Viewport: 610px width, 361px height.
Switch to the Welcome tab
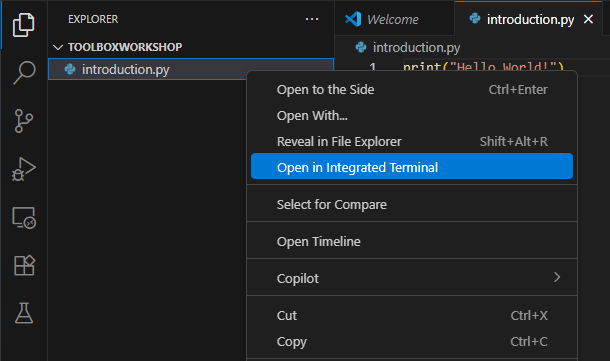click(393, 19)
